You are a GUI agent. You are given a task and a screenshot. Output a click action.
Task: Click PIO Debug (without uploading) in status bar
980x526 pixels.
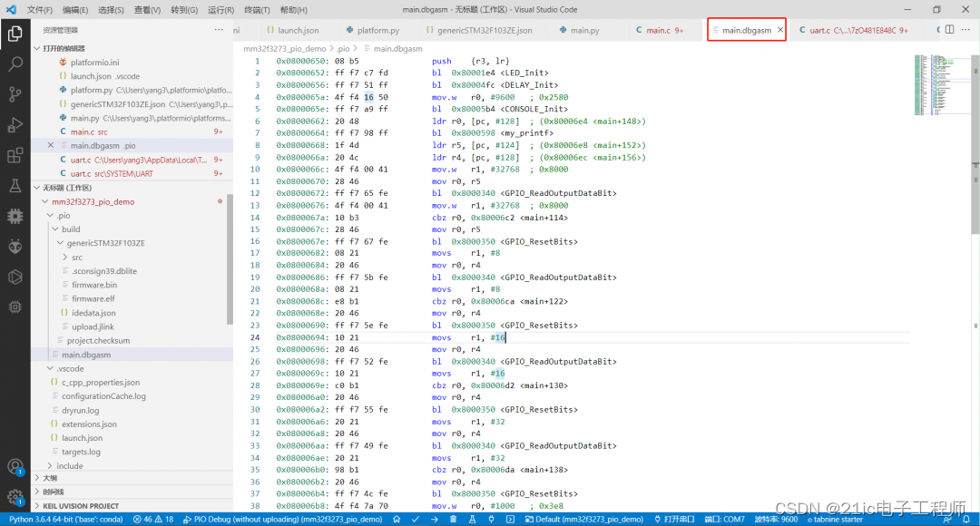pyautogui.click(x=282, y=519)
